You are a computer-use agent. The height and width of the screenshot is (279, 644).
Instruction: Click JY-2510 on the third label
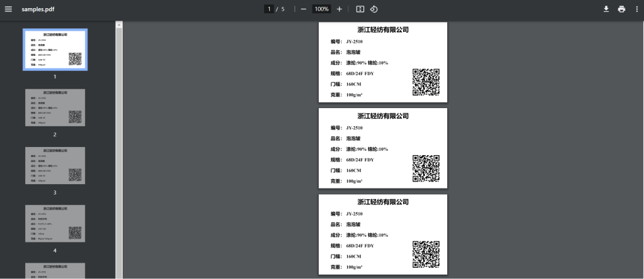click(354, 214)
